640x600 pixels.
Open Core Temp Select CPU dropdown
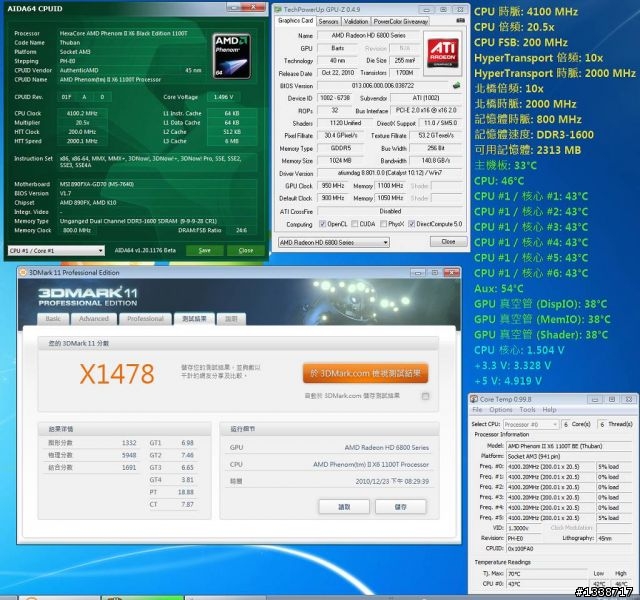(531, 424)
